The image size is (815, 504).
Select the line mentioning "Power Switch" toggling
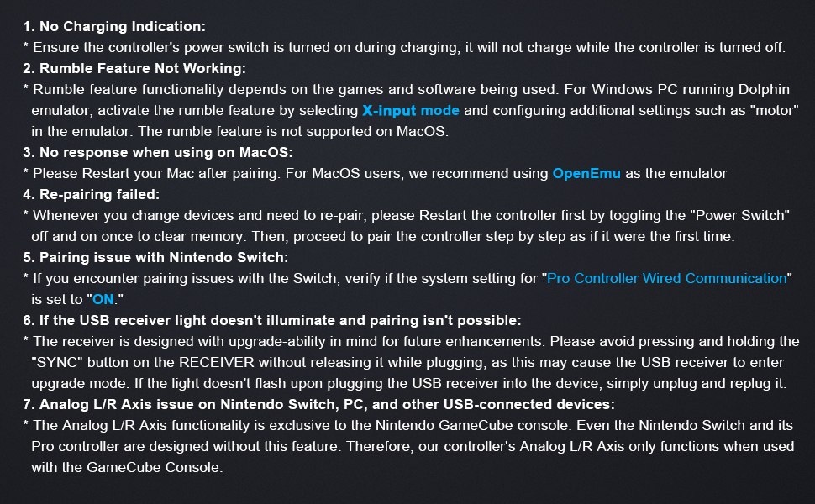407,216
